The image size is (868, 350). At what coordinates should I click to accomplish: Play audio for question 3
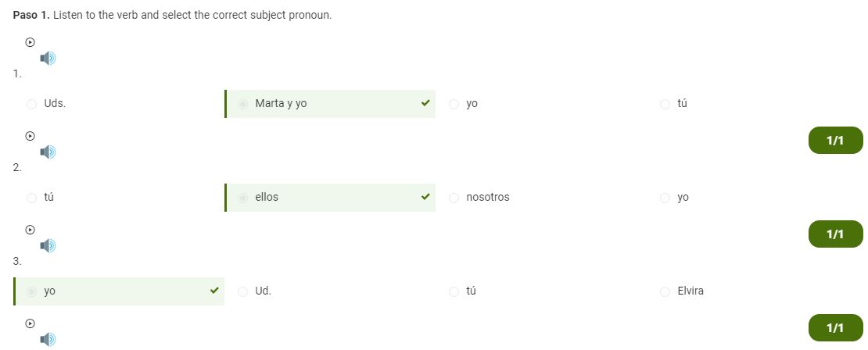tap(30, 230)
